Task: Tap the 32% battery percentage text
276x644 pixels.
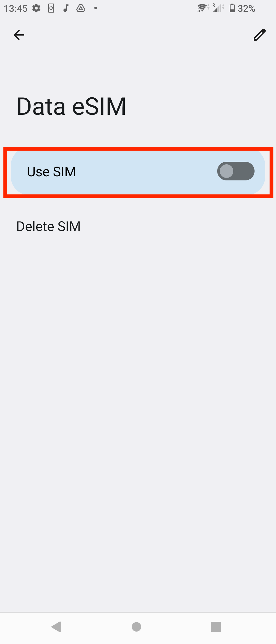Action: 246,8
